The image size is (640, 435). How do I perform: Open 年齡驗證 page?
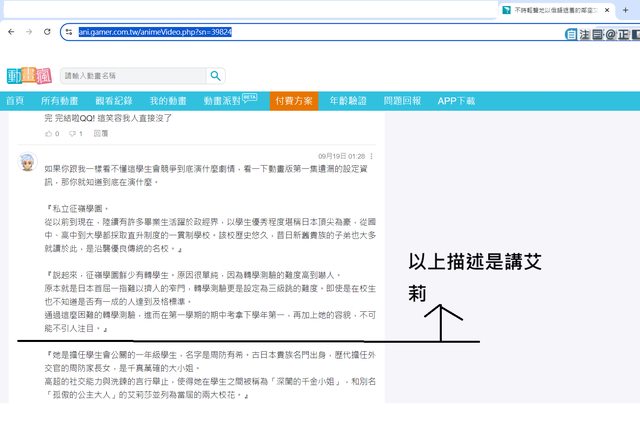click(350, 101)
